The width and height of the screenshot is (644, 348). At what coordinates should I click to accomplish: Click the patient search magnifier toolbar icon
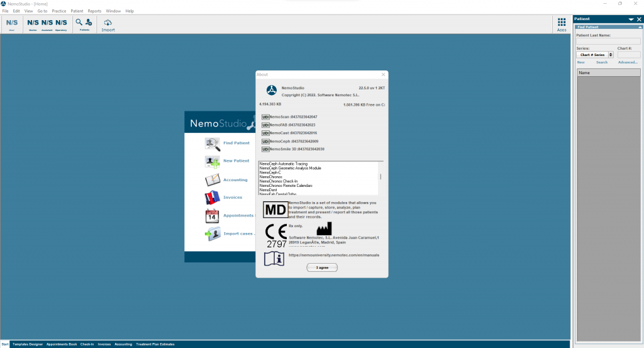coord(79,23)
